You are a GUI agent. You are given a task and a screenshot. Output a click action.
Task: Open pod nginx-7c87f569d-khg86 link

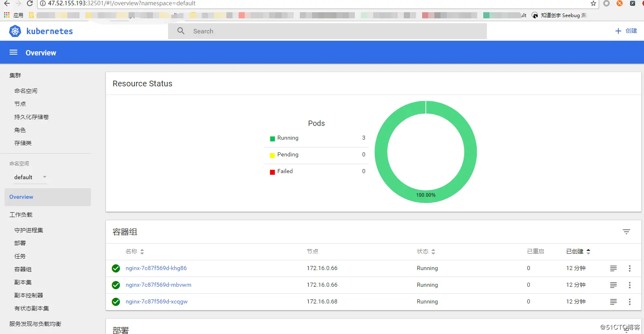click(x=156, y=268)
